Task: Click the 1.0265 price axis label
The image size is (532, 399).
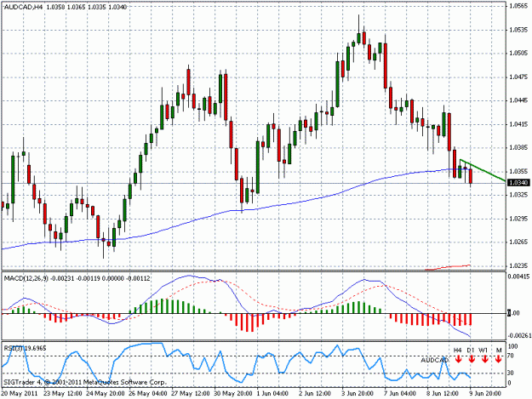Action: (x=518, y=242)
